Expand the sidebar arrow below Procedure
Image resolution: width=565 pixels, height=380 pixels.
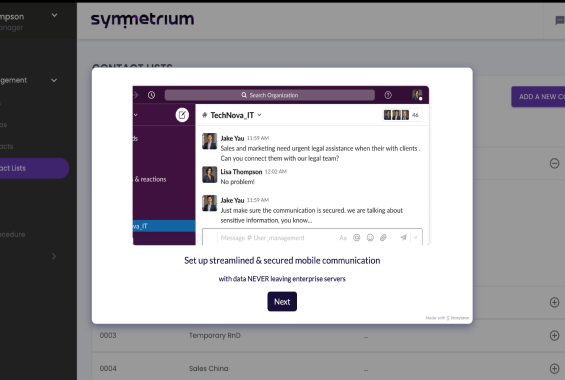tap(54, 256)
